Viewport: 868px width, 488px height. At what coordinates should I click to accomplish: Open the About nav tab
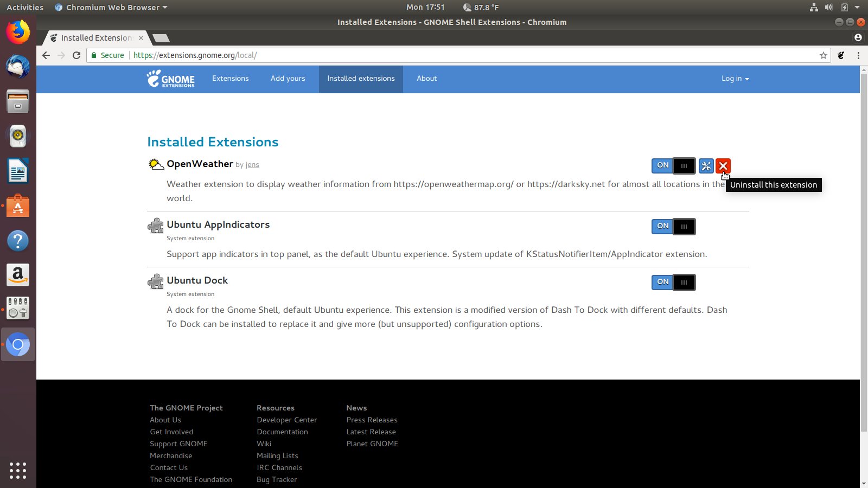pos(426,79)
